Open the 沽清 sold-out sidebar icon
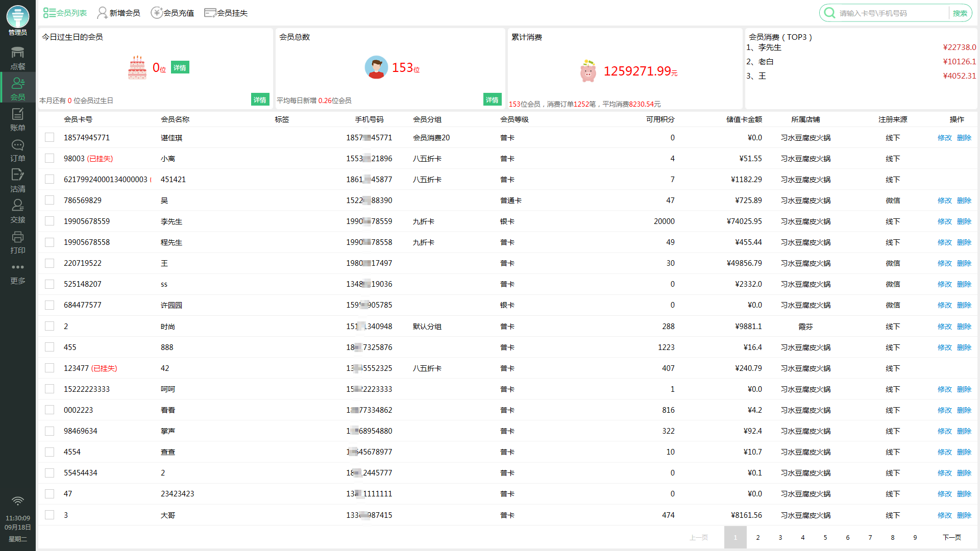 coord(17,181)
